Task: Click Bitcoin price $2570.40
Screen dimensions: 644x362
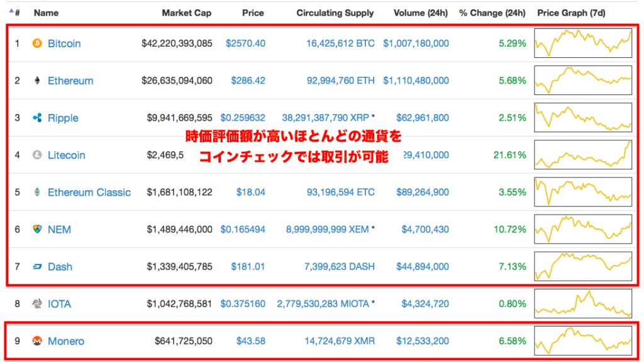Action: (x=245, y=43)
